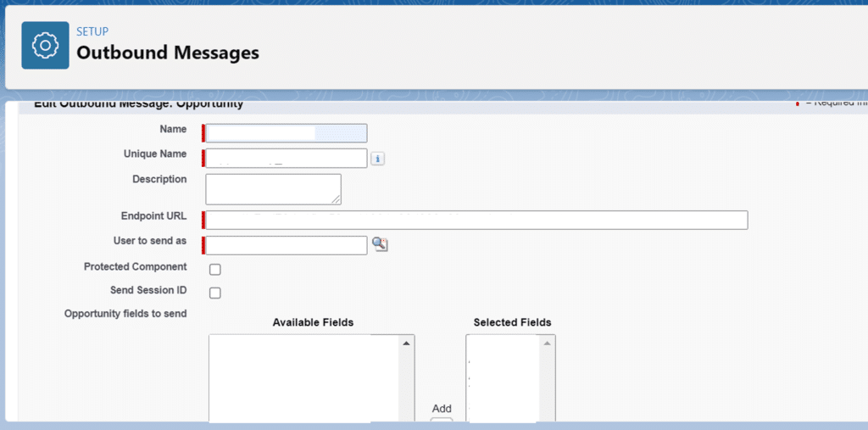This screenshot has width=868, height=430.
Task: Click Selected Fields scroll up arrow
Action: pos(548,343)
